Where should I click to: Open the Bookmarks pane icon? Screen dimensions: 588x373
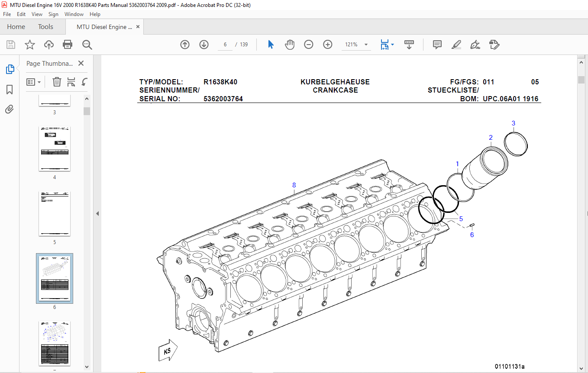point(10,90)
